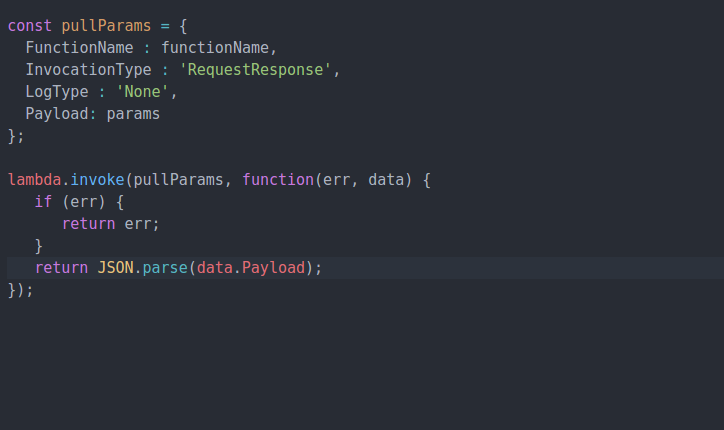Click the 'data)' callback parameter
Viewport: 724px width, 430px height.
coord(390,180)
